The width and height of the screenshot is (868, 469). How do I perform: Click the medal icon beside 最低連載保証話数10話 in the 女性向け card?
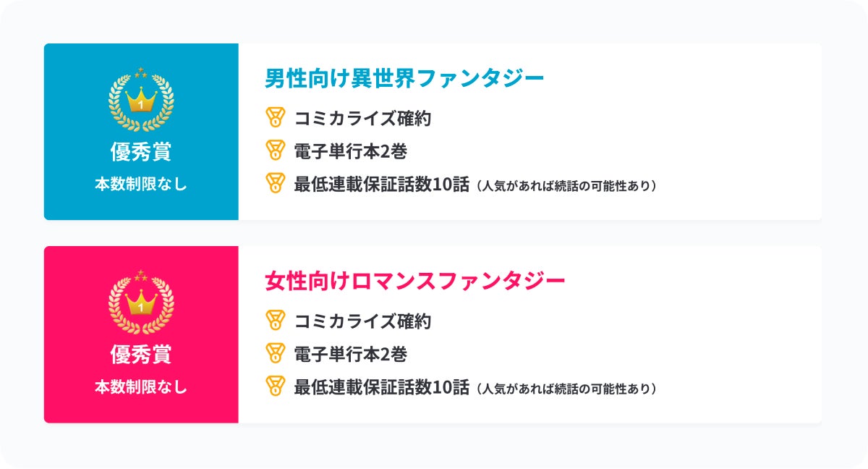[x=276, y=386]
